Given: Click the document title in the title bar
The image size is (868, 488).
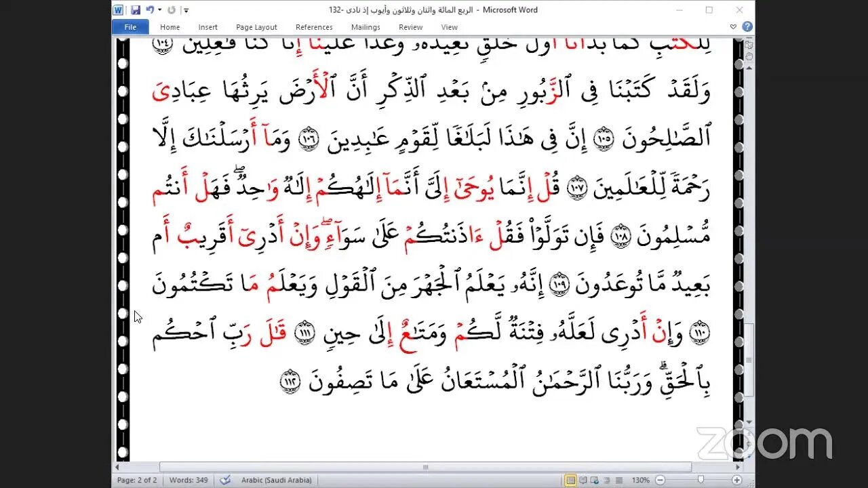Looking at the screenshot, I should pyautogui.click(x=433, y=10).
